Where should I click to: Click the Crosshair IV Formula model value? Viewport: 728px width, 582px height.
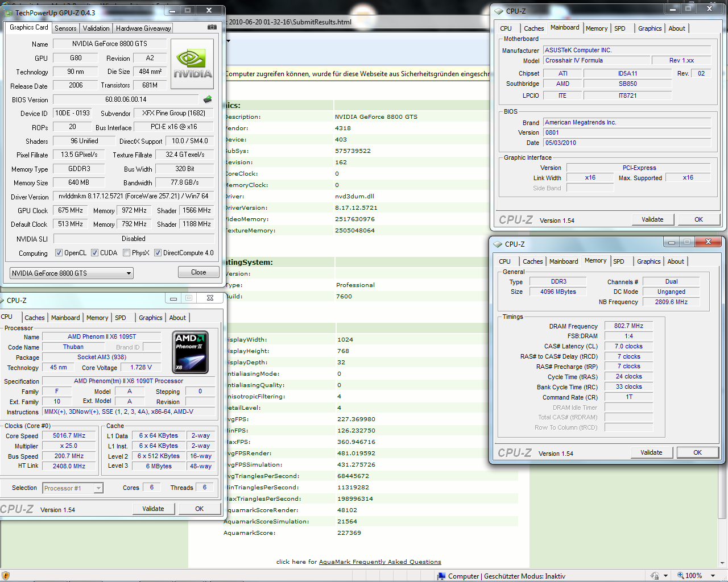pos(597,60)
